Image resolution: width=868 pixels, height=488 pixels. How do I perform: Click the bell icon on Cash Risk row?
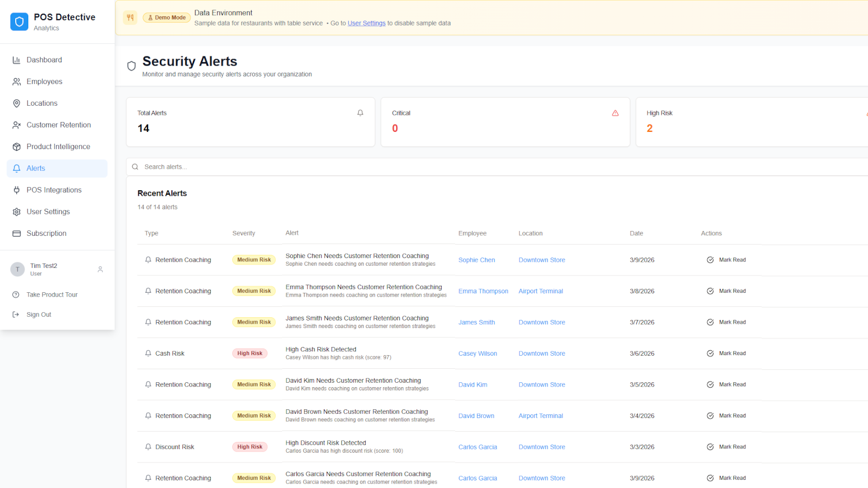148,354
